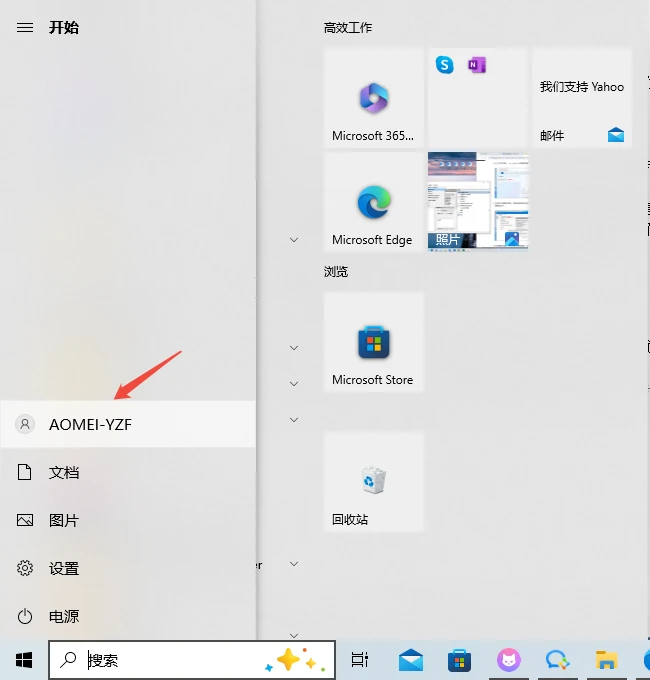650x680 pixels.
Task: Click the document icon beside 文档
Action: 24,472
